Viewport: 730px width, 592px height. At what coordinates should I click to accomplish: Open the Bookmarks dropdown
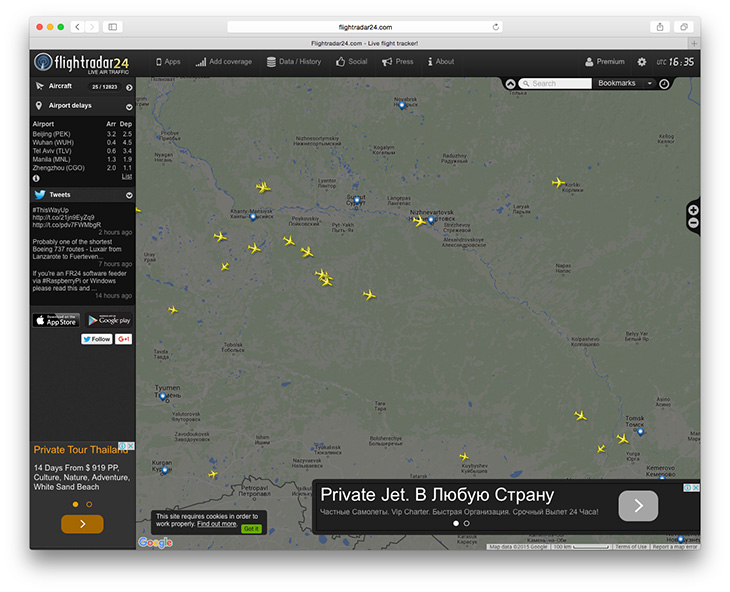621,84
